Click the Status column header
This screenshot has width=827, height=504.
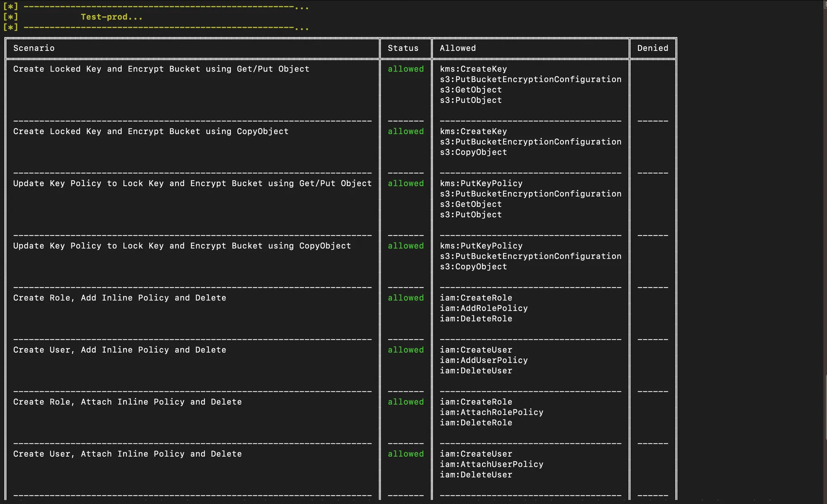tap(403, 48)
